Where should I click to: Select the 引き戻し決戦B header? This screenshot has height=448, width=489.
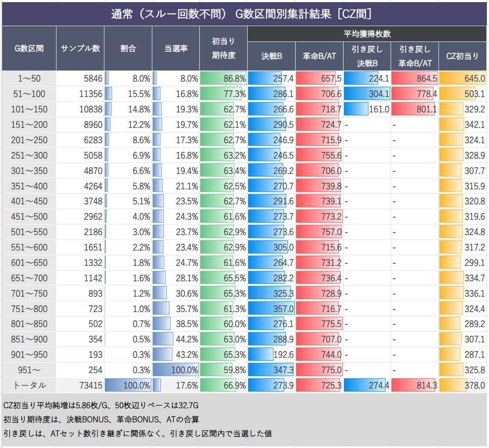(367, 56)
